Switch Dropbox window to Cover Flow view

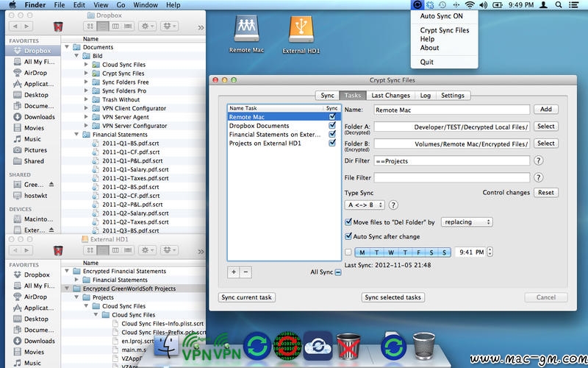pyautogui.click(x=128, y=26)
